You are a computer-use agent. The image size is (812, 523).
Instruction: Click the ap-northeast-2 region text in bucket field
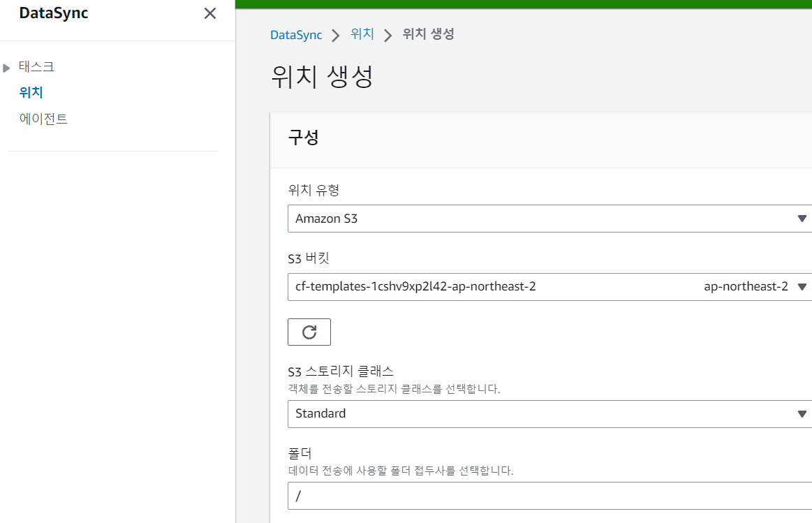[x=746, y=286]
